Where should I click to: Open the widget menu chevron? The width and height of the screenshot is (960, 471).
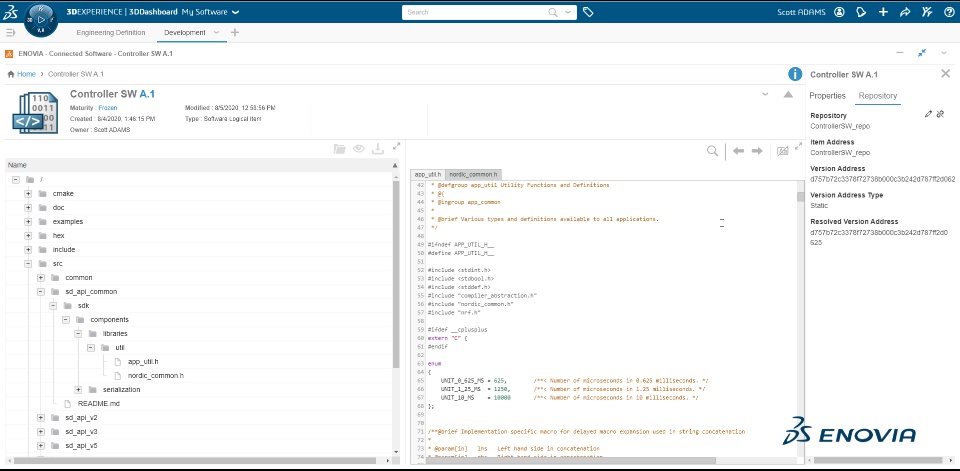click(943, 53)
